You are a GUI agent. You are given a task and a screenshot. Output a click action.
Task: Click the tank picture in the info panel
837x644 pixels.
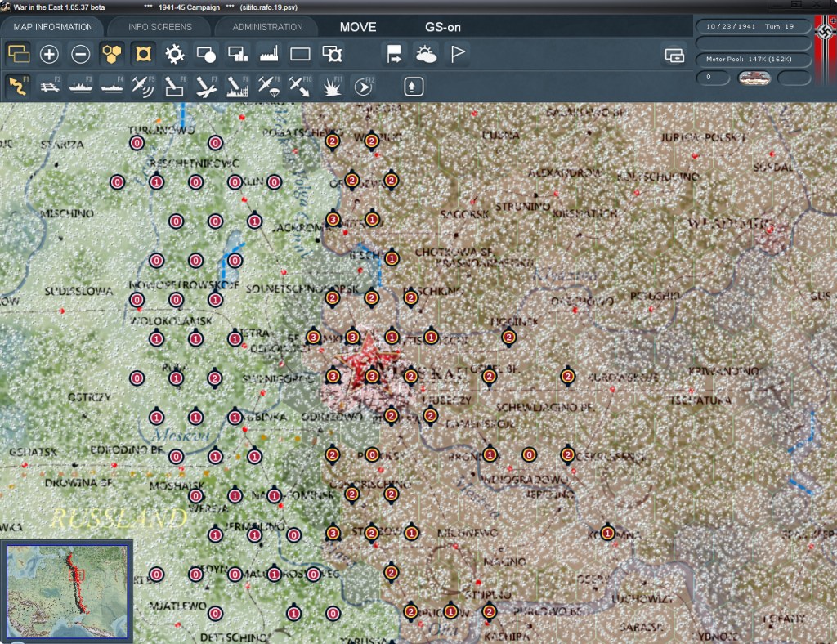754,78
